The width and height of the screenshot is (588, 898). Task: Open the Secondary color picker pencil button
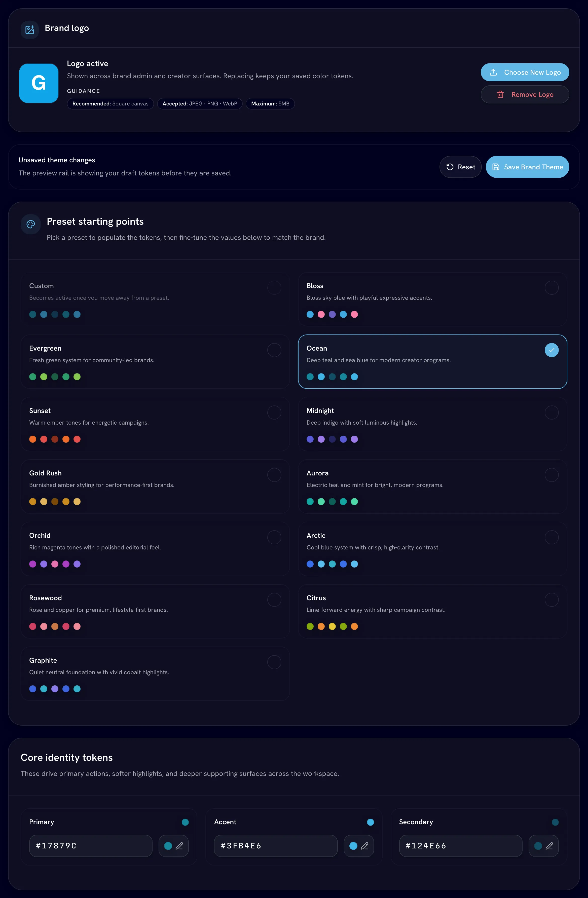coord(544,846)
